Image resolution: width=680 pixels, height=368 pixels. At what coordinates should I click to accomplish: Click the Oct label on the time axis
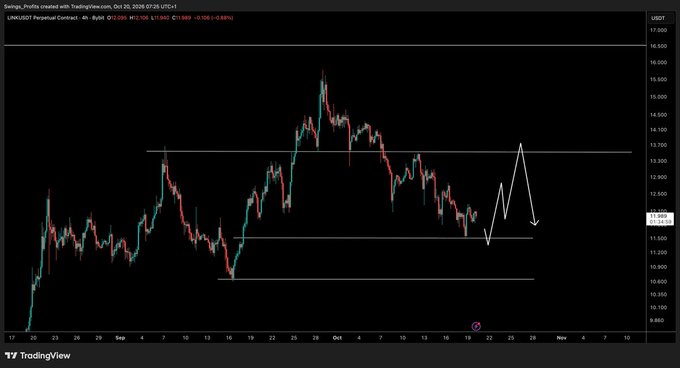click(x=337, y=338)
